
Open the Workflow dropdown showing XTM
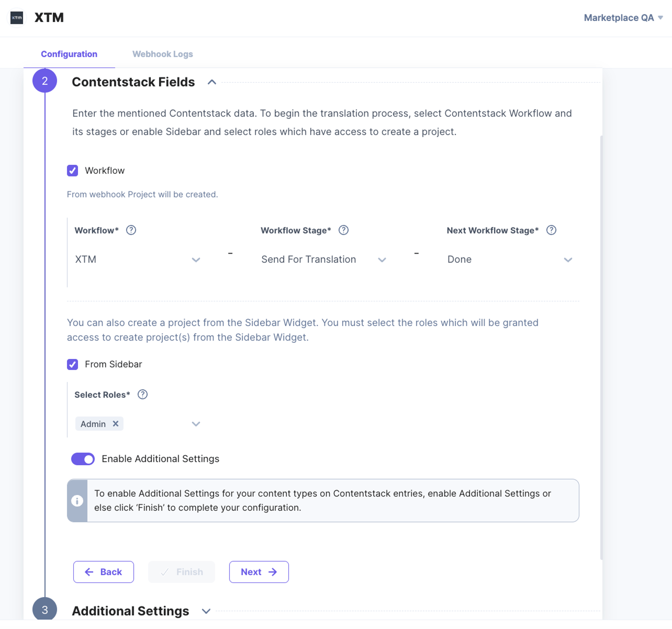(x=137, y=260)
